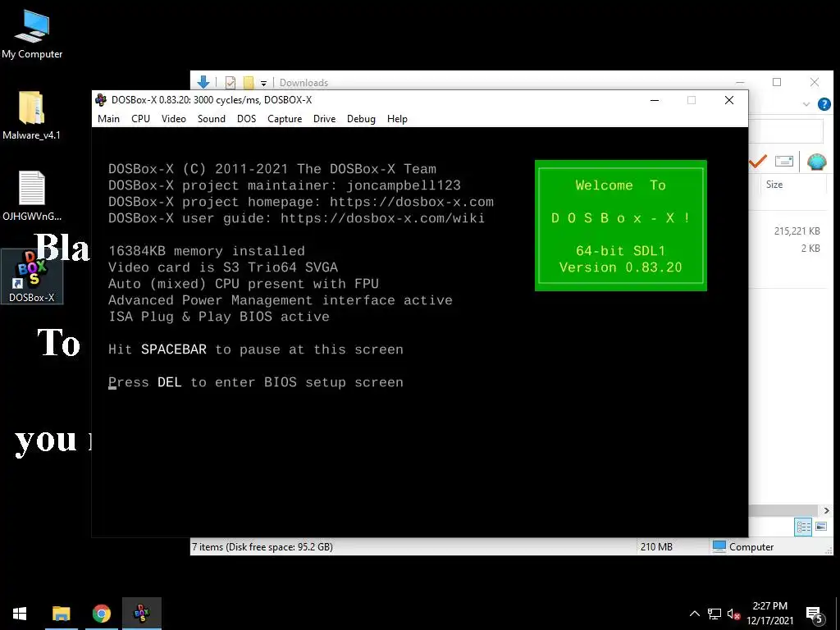This screenshot has width=840, height=630.
Task: Open the CPU menu
Action: click(140, 119)
